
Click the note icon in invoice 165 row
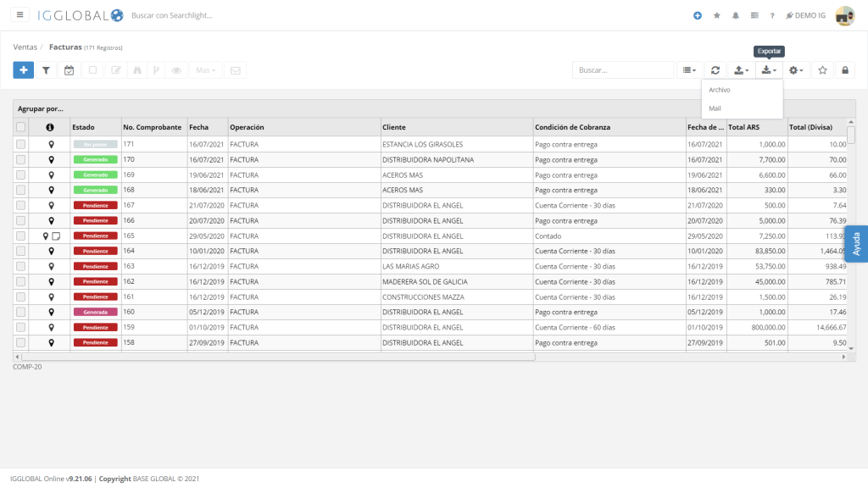(56, 236)
